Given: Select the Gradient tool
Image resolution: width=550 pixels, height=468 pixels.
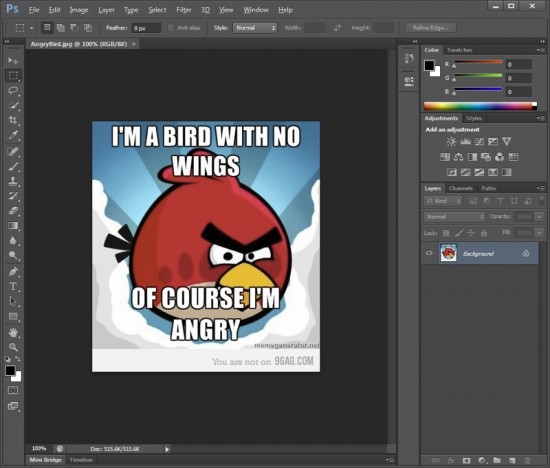Looking at the screenshot, I should tap(13, 226).
